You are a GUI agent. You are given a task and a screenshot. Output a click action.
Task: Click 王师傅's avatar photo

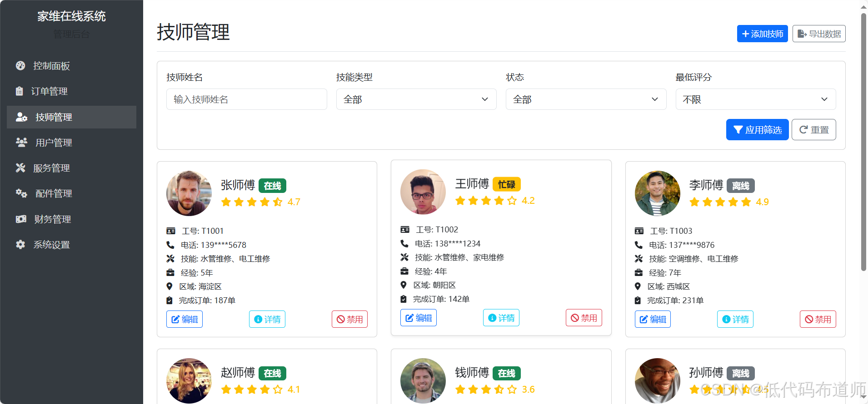(423, 192)
